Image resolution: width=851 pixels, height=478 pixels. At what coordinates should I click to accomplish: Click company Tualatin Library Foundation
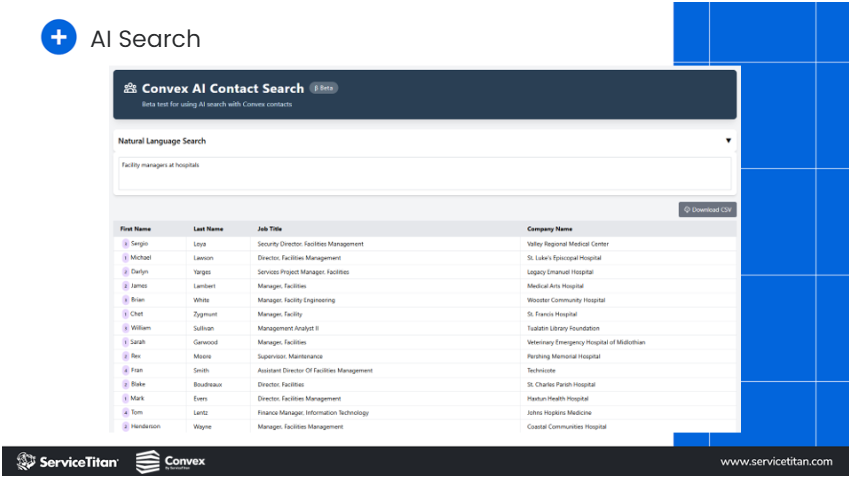point(563,329)
